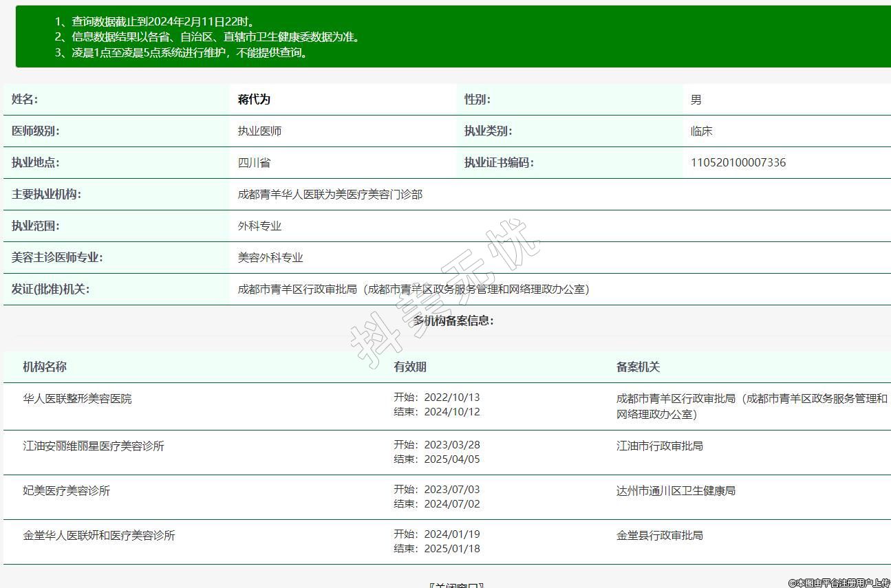891x588 pixels.
Task: Select the certificate number 110520100007336
Action: tap(738, 163)
